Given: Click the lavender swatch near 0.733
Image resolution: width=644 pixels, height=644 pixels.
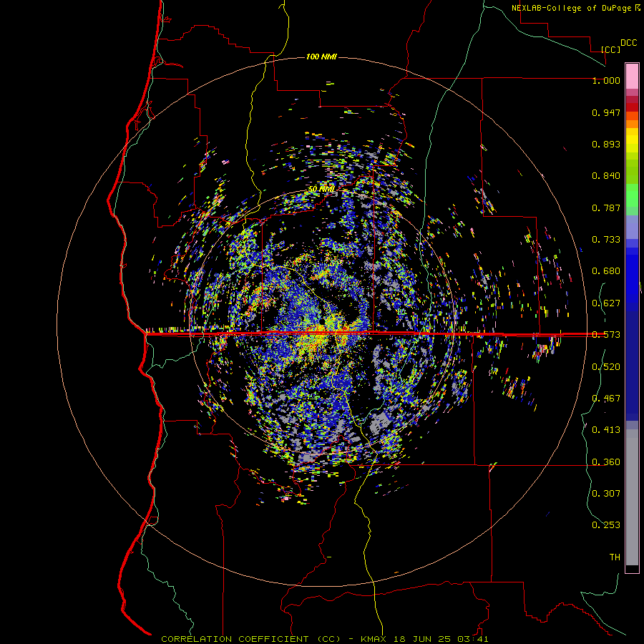Looking at the screenshot, I should pos(632,227).
